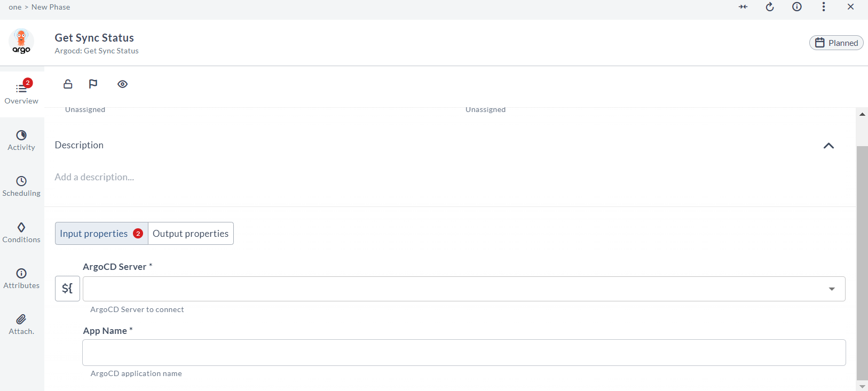Screen dimensions: 868x391
Task: Switch to the Output properties tab
Action: (191, 234)
